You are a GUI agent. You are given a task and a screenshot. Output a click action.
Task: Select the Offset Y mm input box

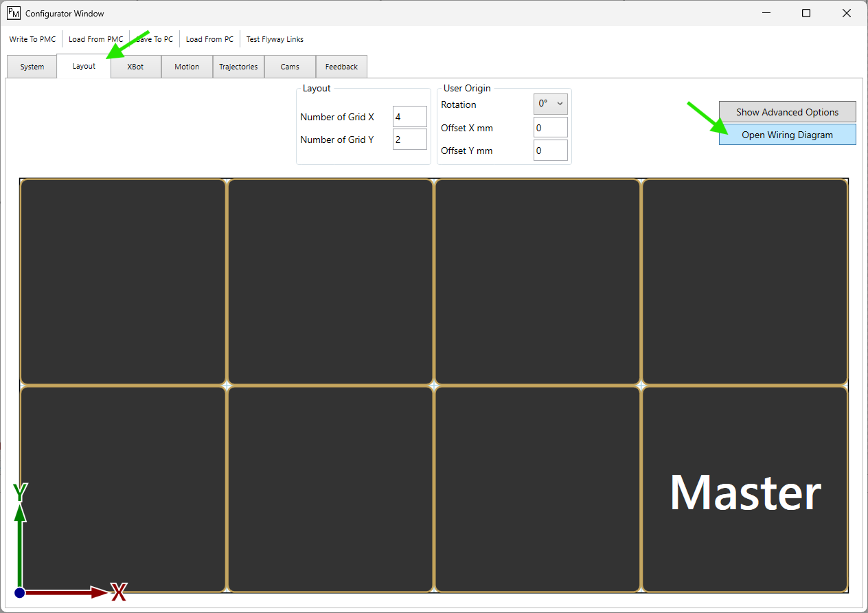coord(550,151)
